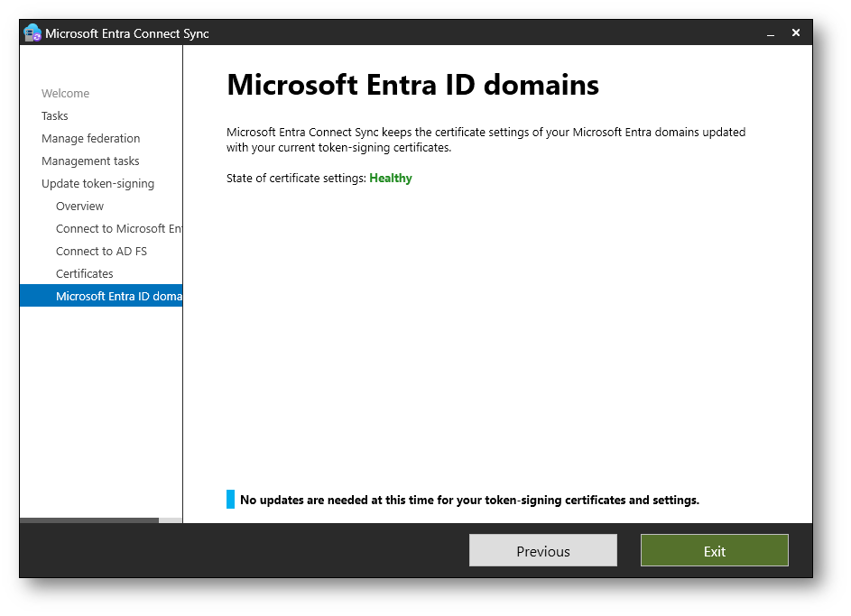
Task: Click the green Exit button
Action: [x=714, y=551]
